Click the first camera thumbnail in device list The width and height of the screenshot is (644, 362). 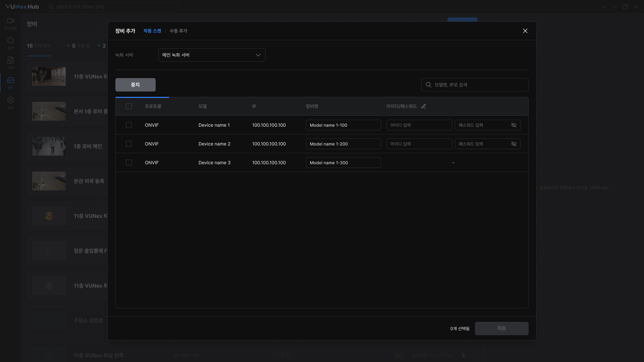coord(49,76)
